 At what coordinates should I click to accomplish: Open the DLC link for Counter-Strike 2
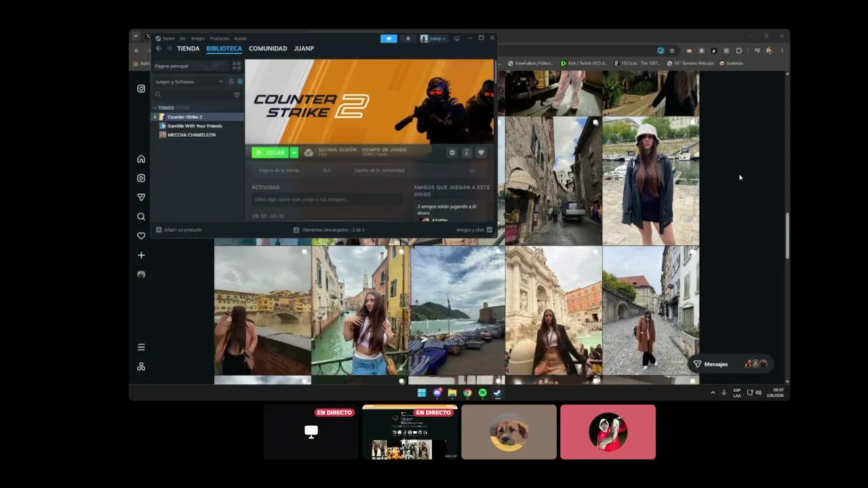pos(327,170)
